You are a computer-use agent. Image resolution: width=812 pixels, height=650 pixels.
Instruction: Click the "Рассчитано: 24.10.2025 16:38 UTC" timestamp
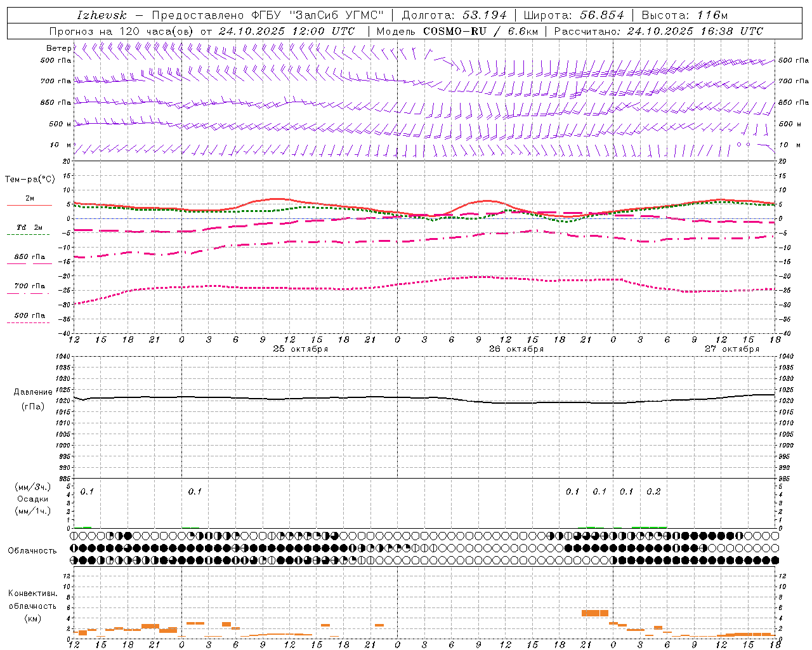click(x=658, y=31)
